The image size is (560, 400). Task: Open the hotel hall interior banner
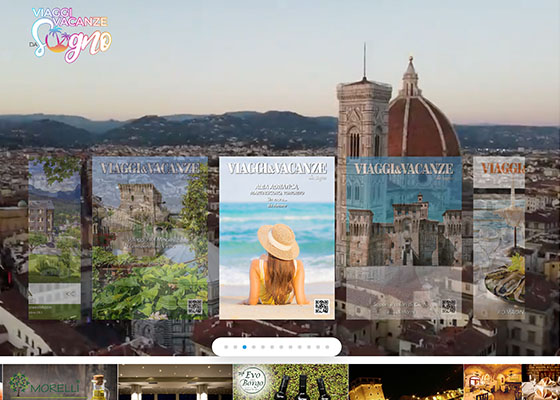tap(175, 382)
